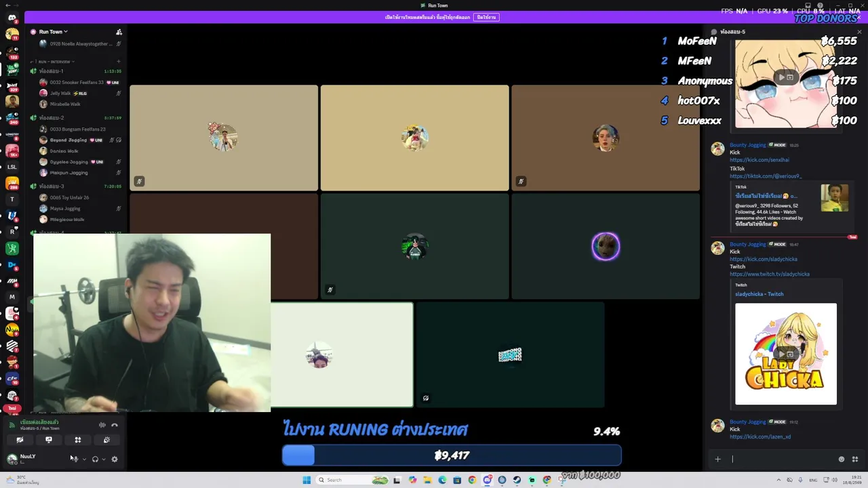Open the soundboard from voice panel
This screenshot has height=488, width=868.
pos(106,441)
